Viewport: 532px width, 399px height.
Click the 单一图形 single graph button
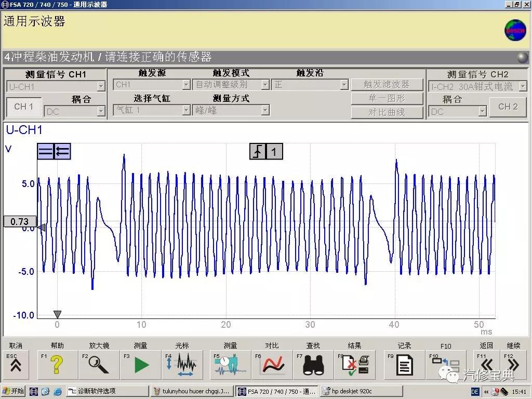(387, 98)
